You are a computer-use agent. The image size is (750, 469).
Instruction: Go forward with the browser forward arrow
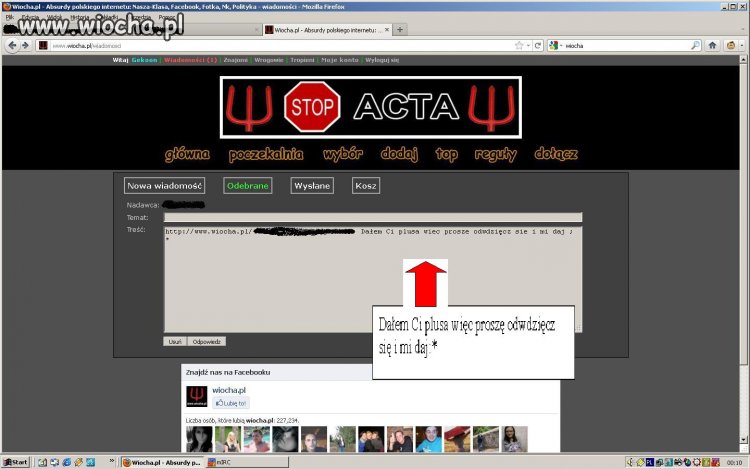click(x=25, y=45)
